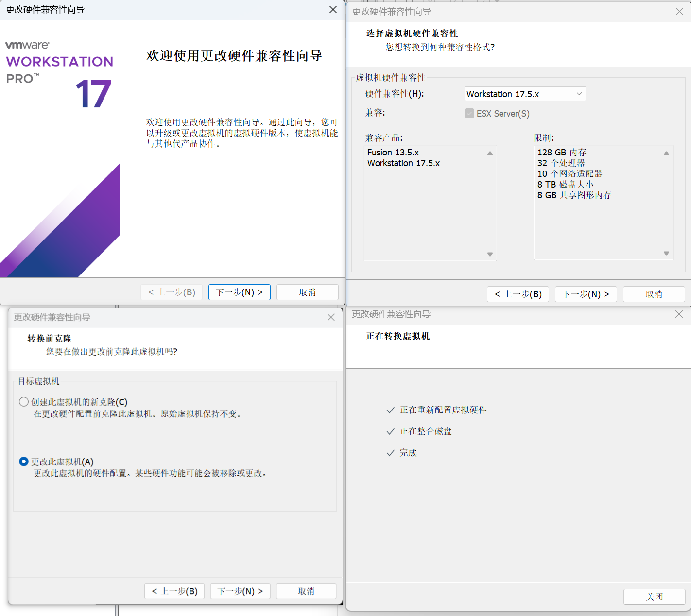This screenshot has height=616, width=691.
Task: Click the checkmark beside 正在重新配置虚拟硬件
Action: (x=390, y=410)
